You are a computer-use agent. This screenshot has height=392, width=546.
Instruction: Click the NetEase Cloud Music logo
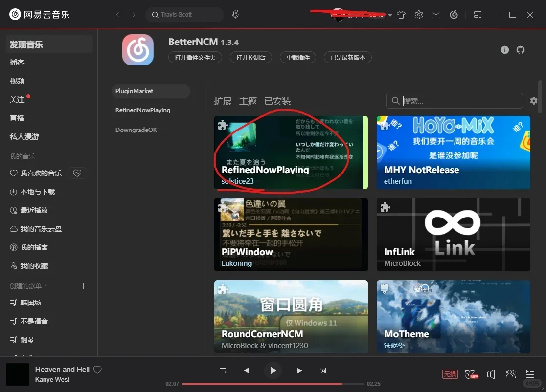pyautogui.click(x=39, y=14)
